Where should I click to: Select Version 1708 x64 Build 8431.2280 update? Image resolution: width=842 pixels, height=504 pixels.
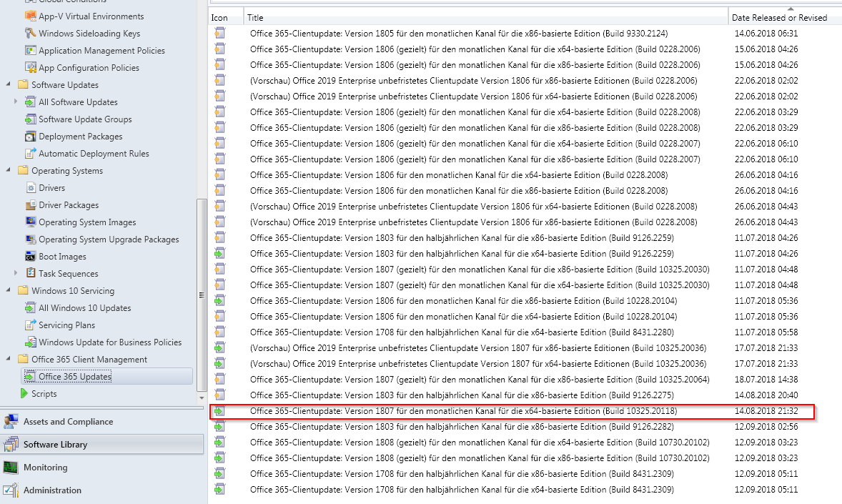462,332
